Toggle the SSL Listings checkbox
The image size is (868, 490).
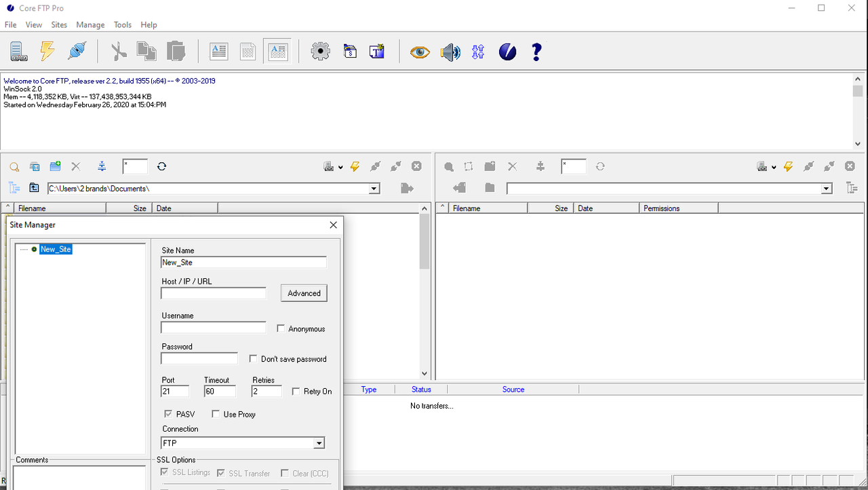click(163, 472)
